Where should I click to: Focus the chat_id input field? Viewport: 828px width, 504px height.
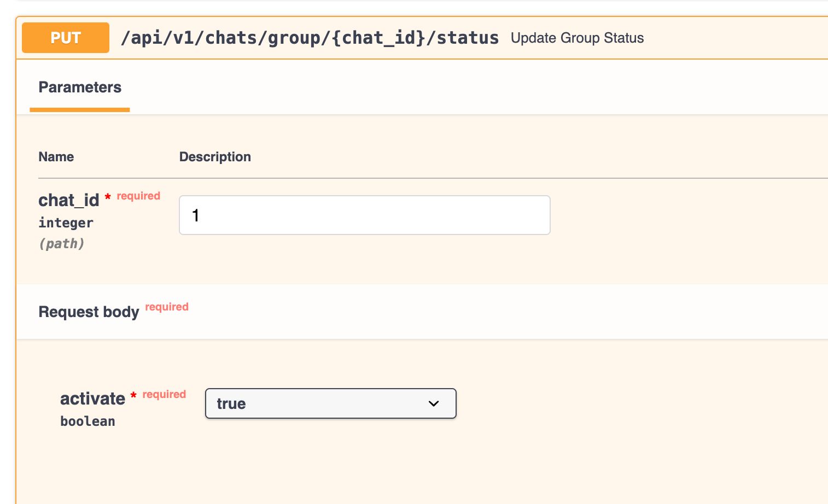[x=364, y=215]
